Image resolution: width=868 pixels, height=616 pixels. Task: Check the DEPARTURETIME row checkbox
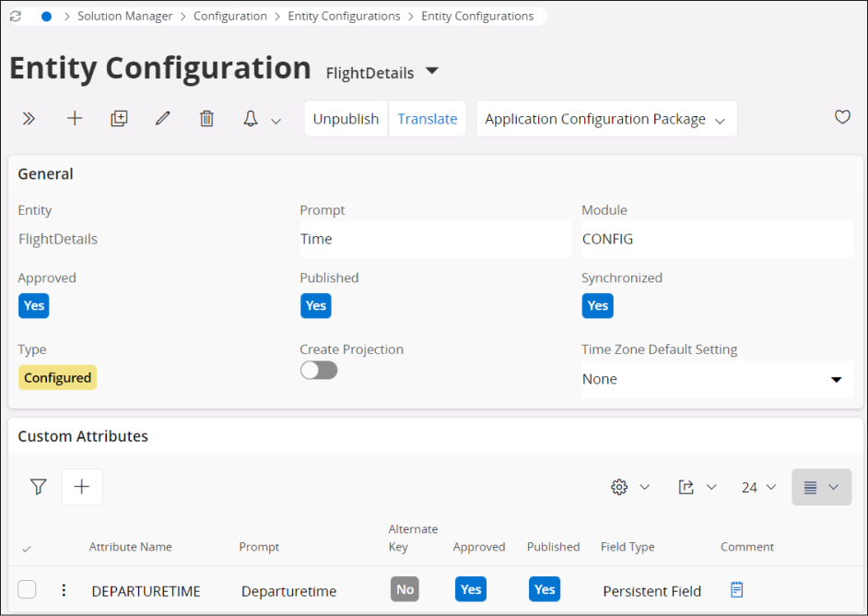[28, 589]
